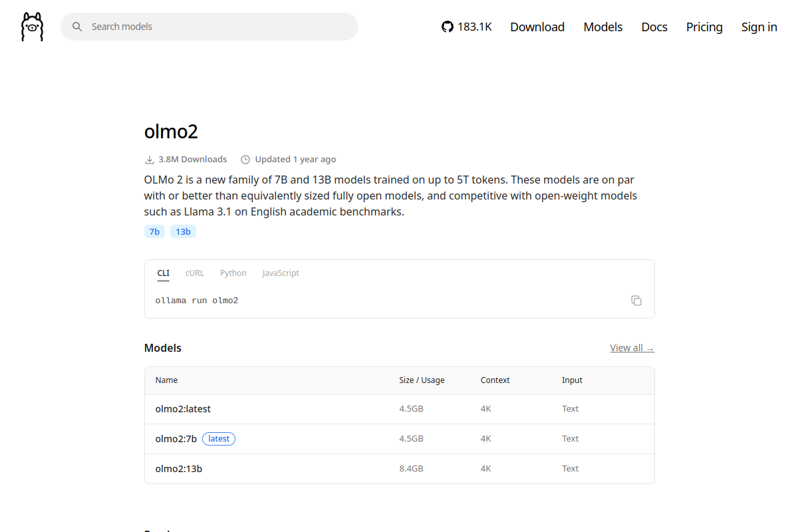
Task: Switch to the JavaScript tab
Action: 281,273
